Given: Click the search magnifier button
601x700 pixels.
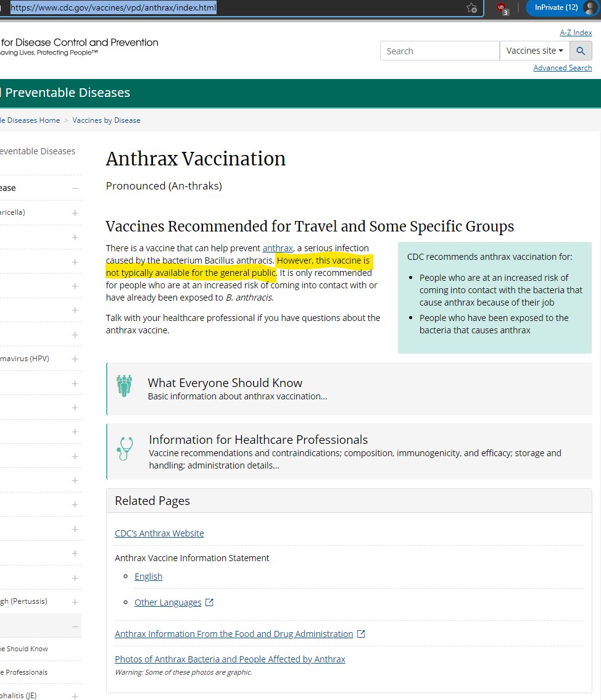Looking at the screenshot, I should click(x=581, y=51).
